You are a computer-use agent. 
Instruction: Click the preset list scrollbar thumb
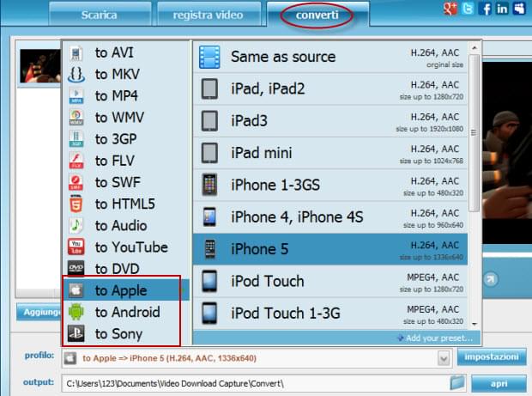tap(474, 132)
